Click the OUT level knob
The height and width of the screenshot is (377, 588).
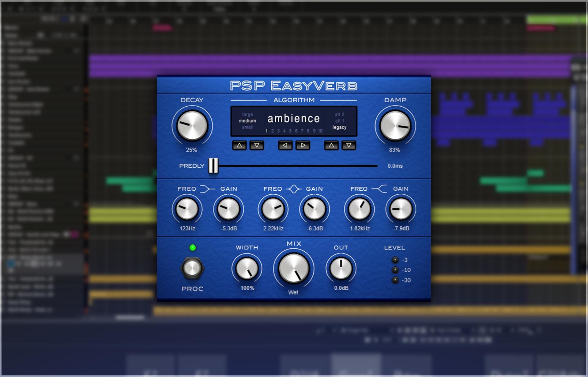(x=341, y=269)
